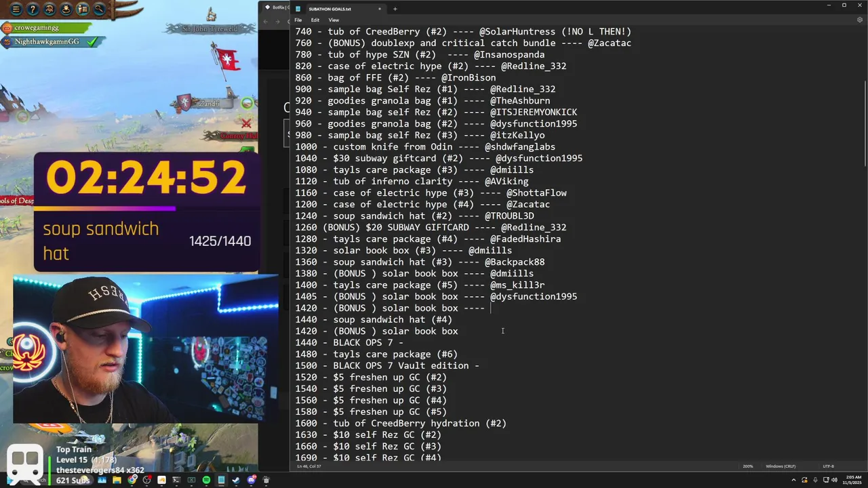Click UTF-8 encoding in status bar
The image size is (868, 488).
click(828, 466)
